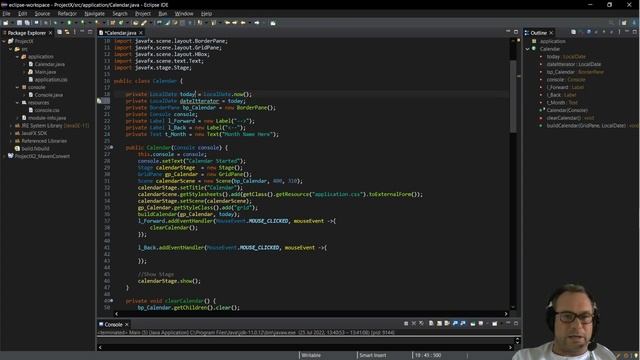Collapse the console package node
640x360 pixels.
(18, 87)
